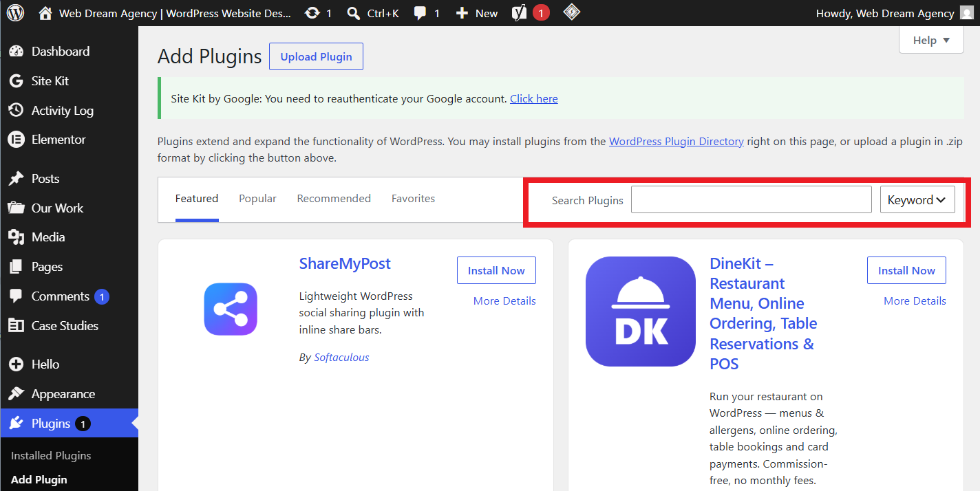The width and height of the screenshot is (980, 491).
Task: Click the user avatar in top right
Action: (x=967, y=13)
